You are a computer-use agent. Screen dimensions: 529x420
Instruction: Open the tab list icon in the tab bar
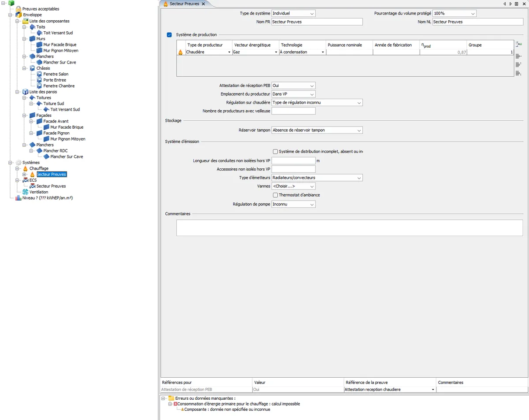pos(516,4)
